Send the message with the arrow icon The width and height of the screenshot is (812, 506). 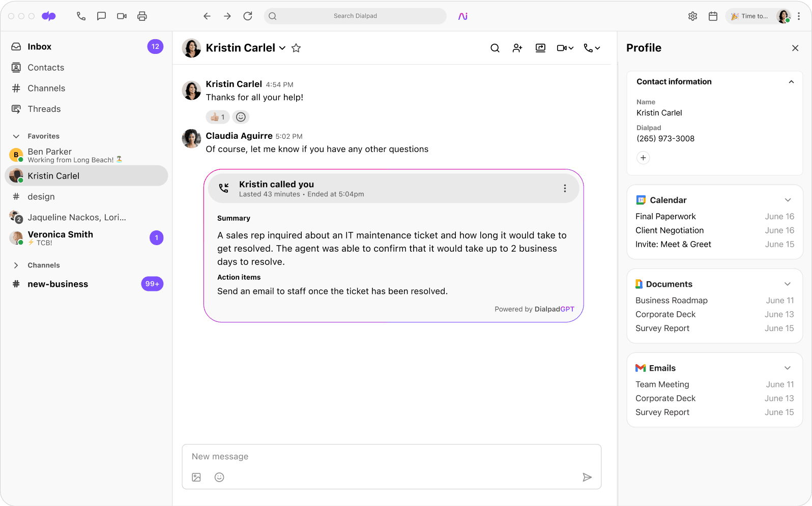(587, 477)
